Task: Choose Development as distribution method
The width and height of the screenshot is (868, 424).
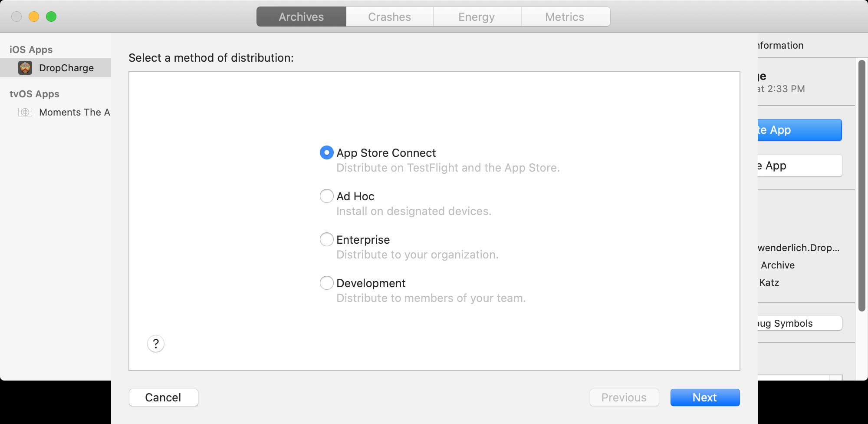Action: [x=326, y=283]
